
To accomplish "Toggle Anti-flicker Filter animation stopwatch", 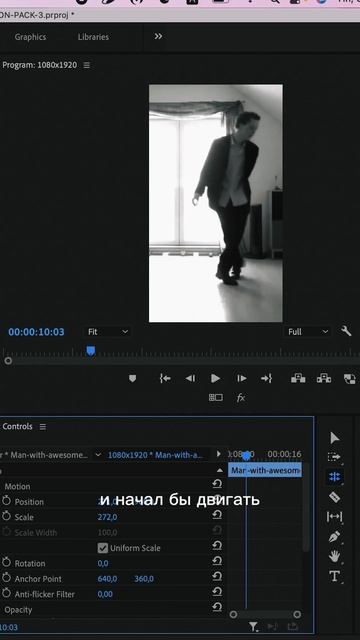I will tap(6, 594).
